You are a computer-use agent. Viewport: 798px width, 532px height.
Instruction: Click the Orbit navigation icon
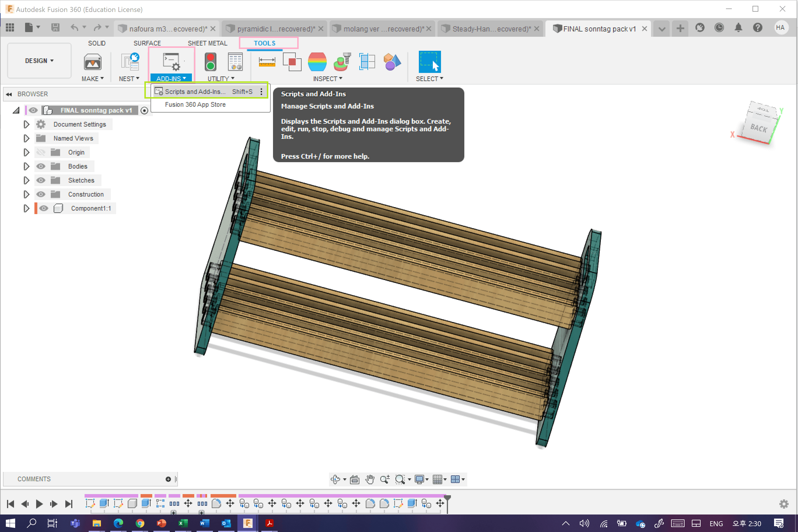(335, 479)
